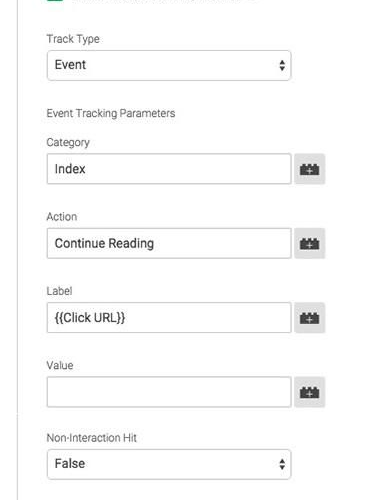Open the variable picker beside Label field
The image size is (381, 500).
click(309, 318)
